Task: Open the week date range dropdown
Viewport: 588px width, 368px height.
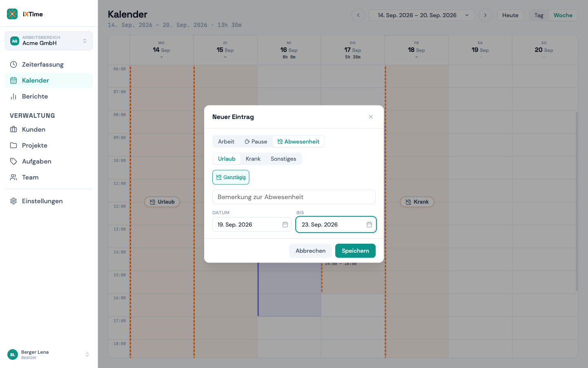Action: coord(421,15)
